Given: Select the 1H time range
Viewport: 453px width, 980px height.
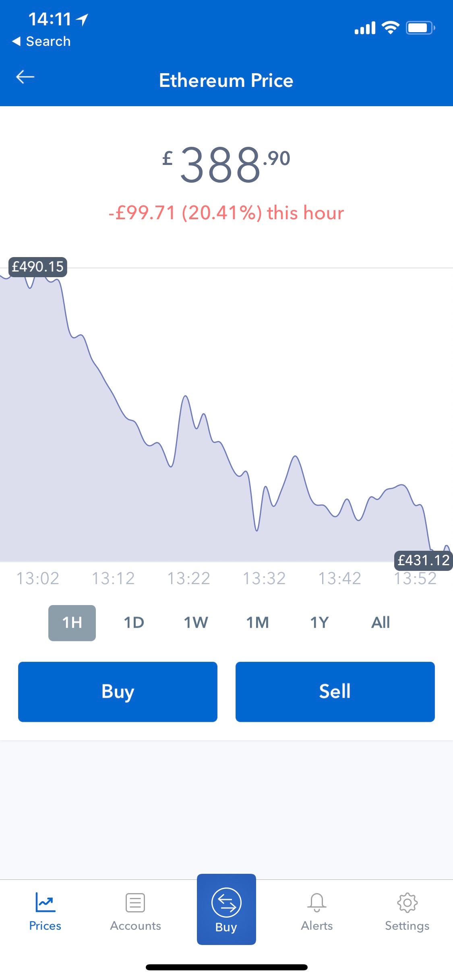Looking at the screenshot, I should pyautogui.click(x=72, y=623).
